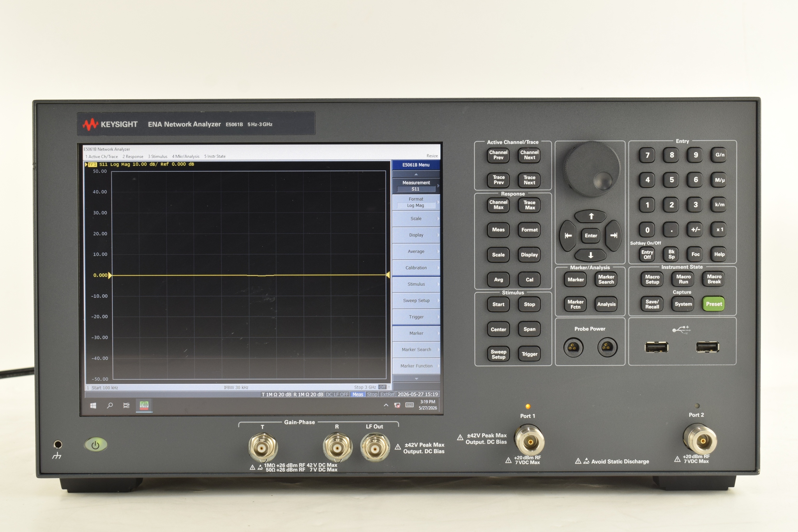Expand the Scale softkey submenu
The width and height of the screenshot is (798, 532).
[416, 219]
